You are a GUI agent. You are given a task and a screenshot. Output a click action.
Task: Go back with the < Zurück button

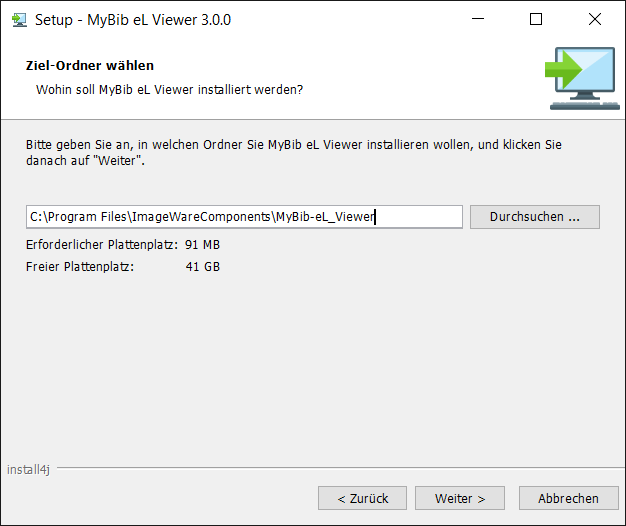tap(363, 498)
